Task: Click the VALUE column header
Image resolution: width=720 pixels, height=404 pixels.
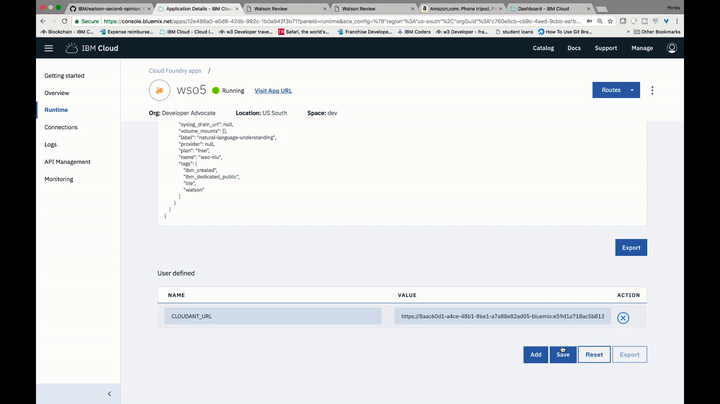Action: (x=407, y=295)
